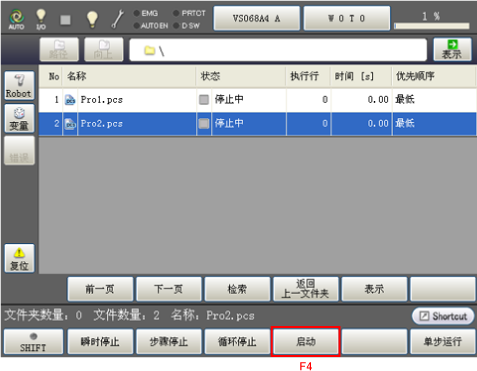Click the 最低 priority of Pro2.pcs
Image resolution: width=477 pixels, height=371 pixels.
coord(405,123)
